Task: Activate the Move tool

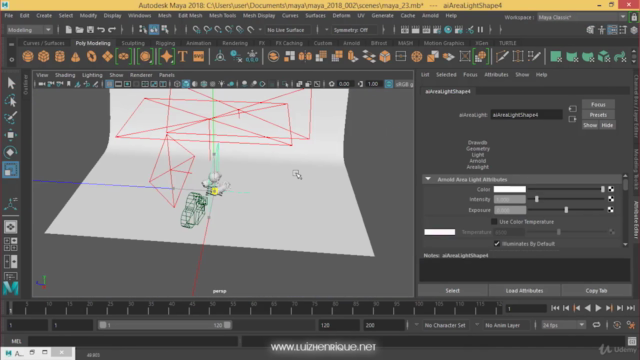Action: 11,135
